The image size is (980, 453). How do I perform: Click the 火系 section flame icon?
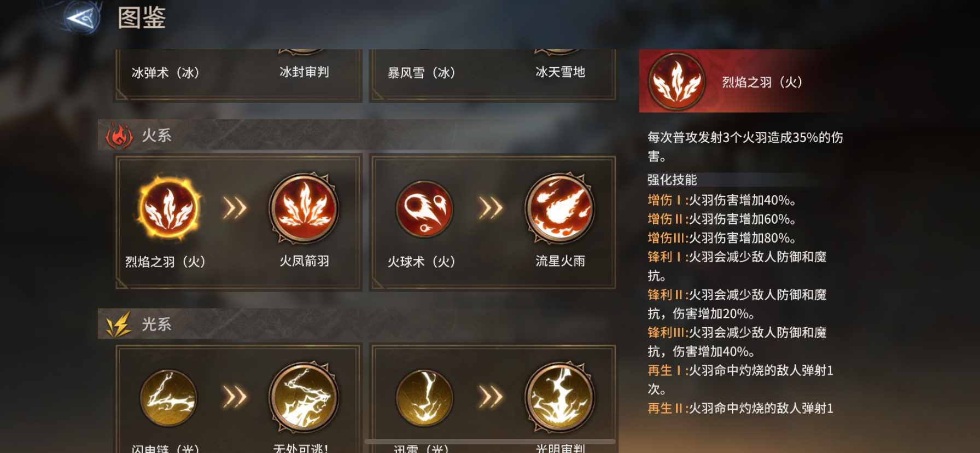(119, 135)
